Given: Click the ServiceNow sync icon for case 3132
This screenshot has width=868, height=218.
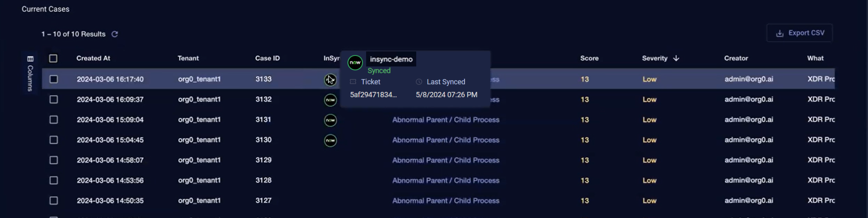Looking at the screenshot, I should point(330,100).
